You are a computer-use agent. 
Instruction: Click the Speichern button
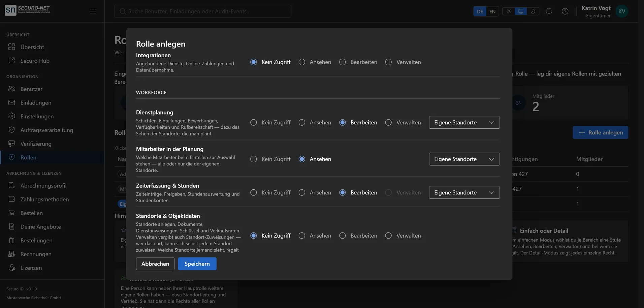pos(197,264)
